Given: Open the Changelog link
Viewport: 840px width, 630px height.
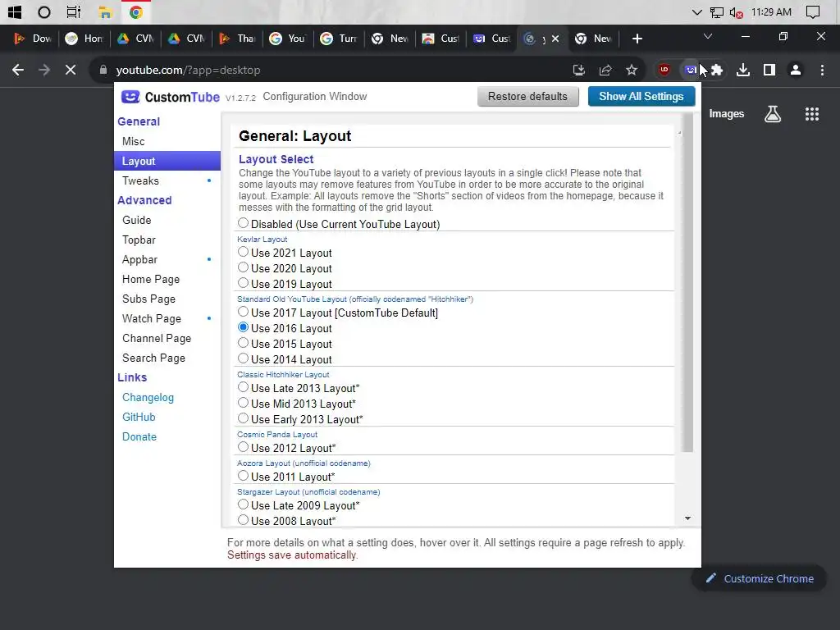Looking at the screenshot, I should pyautogui.click(x=148, y=398).
